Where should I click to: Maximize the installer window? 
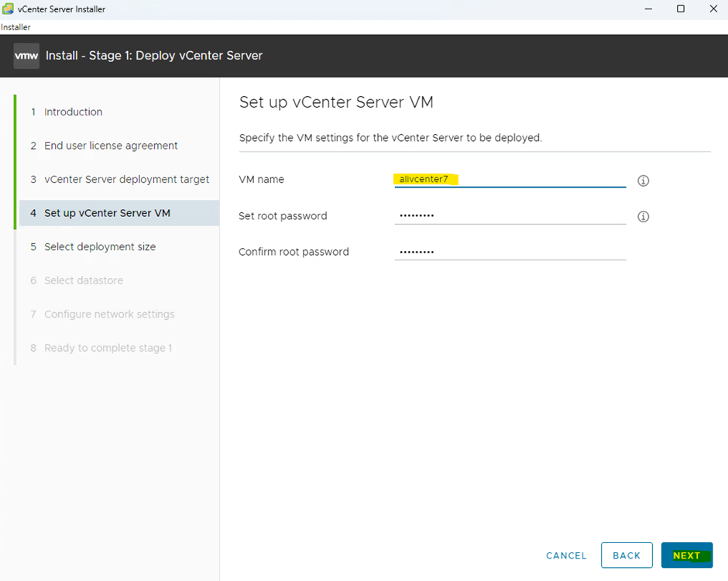(680, 9)
